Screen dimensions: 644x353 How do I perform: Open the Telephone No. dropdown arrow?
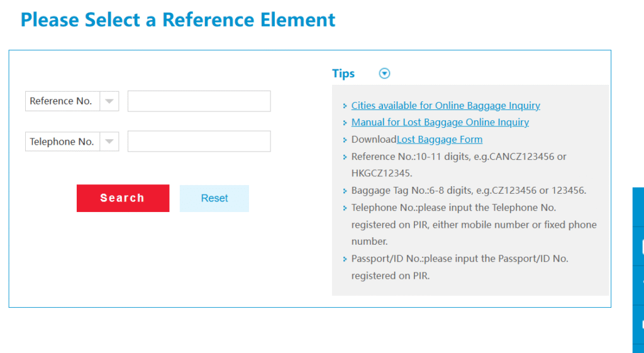tap(109, 142)
